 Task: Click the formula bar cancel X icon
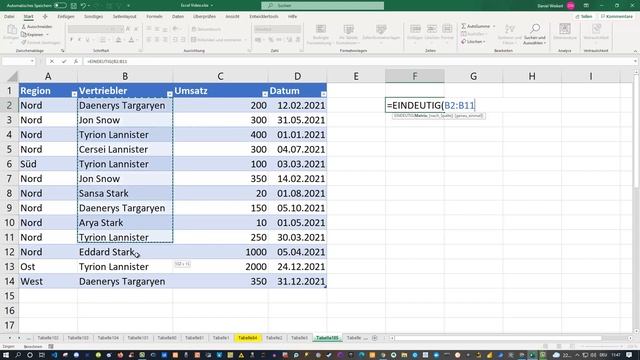(x=51, y=61)
